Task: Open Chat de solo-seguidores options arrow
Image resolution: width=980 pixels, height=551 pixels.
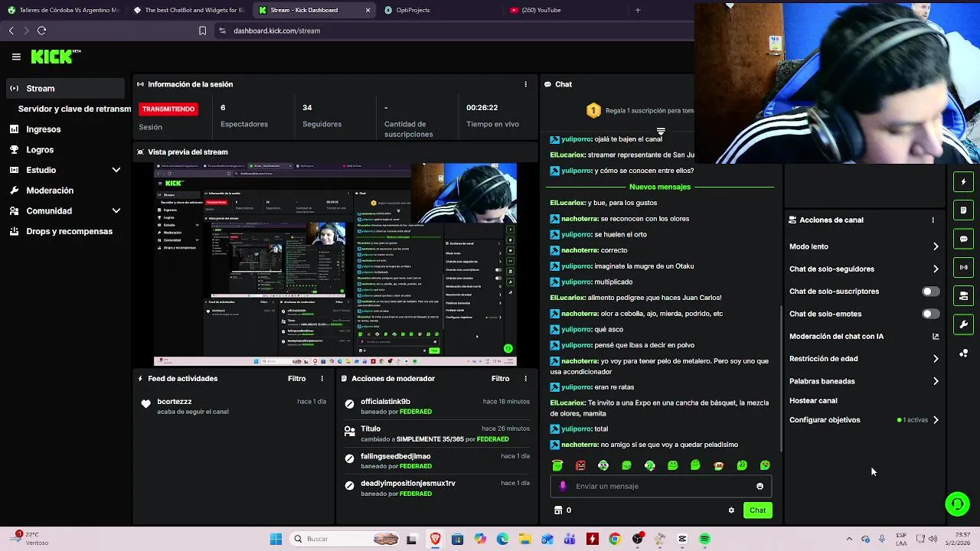Action: 936,269
